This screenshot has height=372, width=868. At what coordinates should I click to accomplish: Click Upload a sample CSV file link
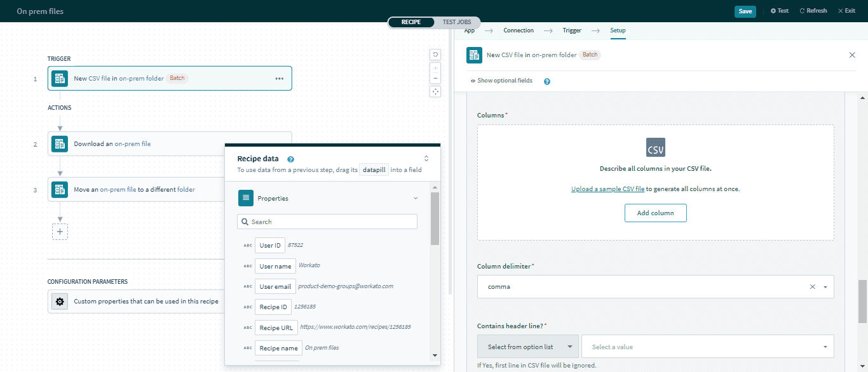[607, 188]
